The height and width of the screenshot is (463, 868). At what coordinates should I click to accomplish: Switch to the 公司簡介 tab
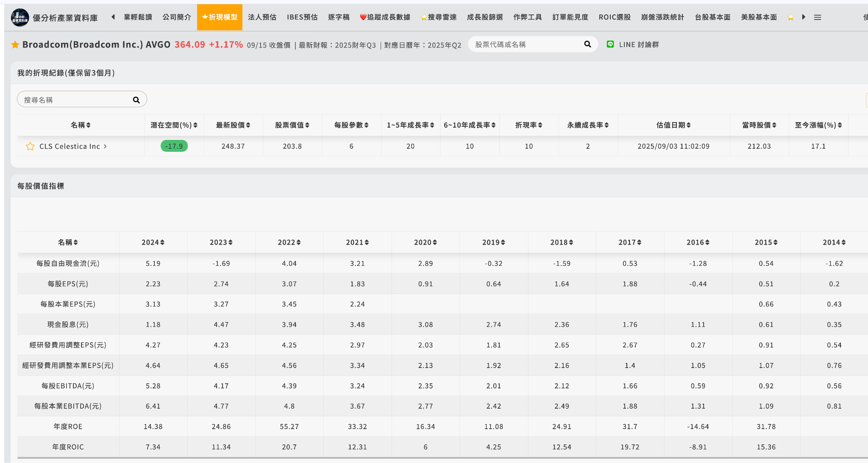pos(177,17)
